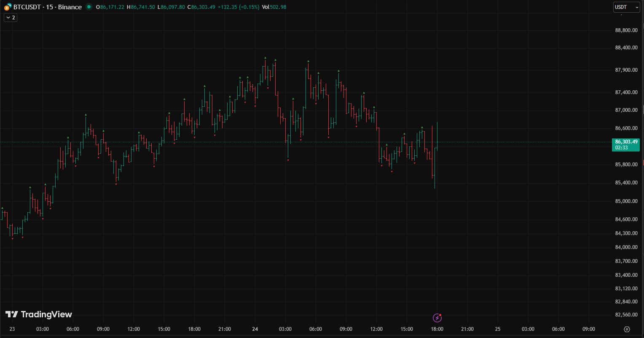Click the Bitcoin symbol logo icon
The image size is (644, 338).
click(x=8, y=7)
